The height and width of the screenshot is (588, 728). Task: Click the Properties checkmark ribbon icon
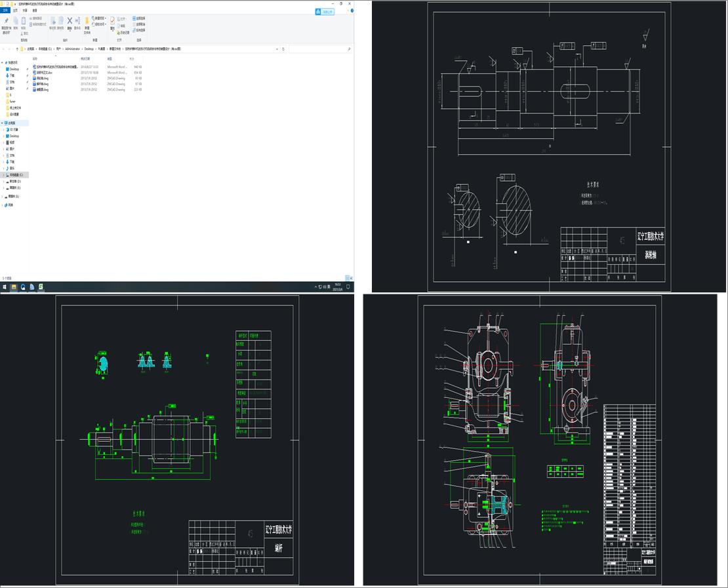pyautogui.click(x=112, y=21)
